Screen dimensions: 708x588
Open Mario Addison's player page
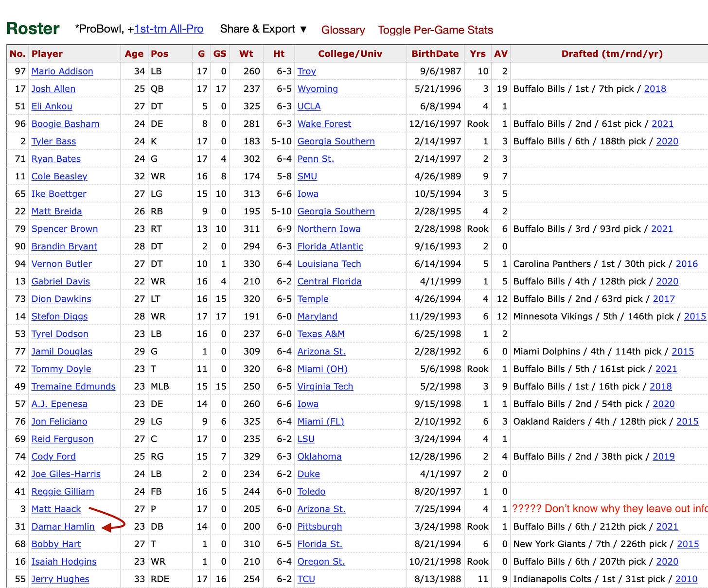click(x=62, y=71)
